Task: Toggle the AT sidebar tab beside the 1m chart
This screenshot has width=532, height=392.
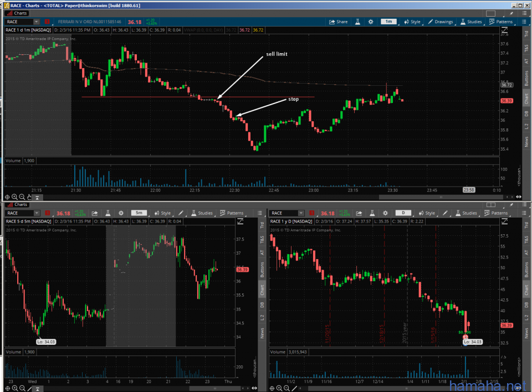Action: 526,61
